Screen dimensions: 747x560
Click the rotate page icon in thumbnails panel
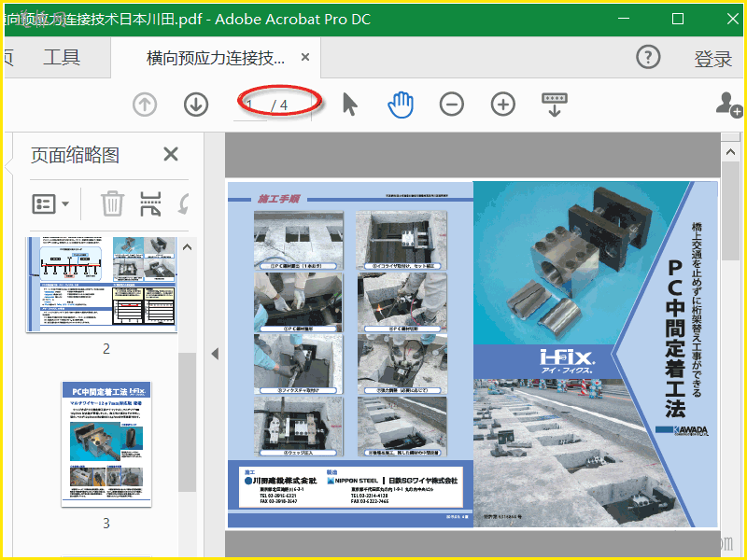tap(183, 203)
